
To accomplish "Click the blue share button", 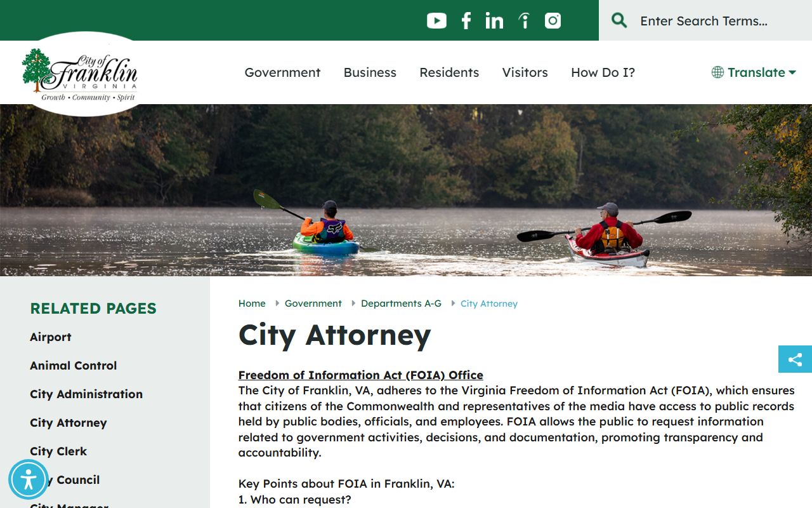I will coord(795,359).
